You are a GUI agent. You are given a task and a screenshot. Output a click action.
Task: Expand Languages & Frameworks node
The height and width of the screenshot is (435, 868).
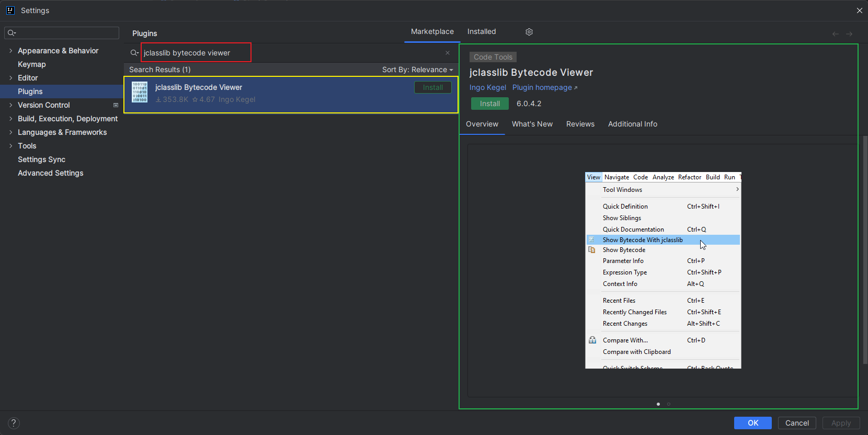pyautogui.click(x=10, y=132)
